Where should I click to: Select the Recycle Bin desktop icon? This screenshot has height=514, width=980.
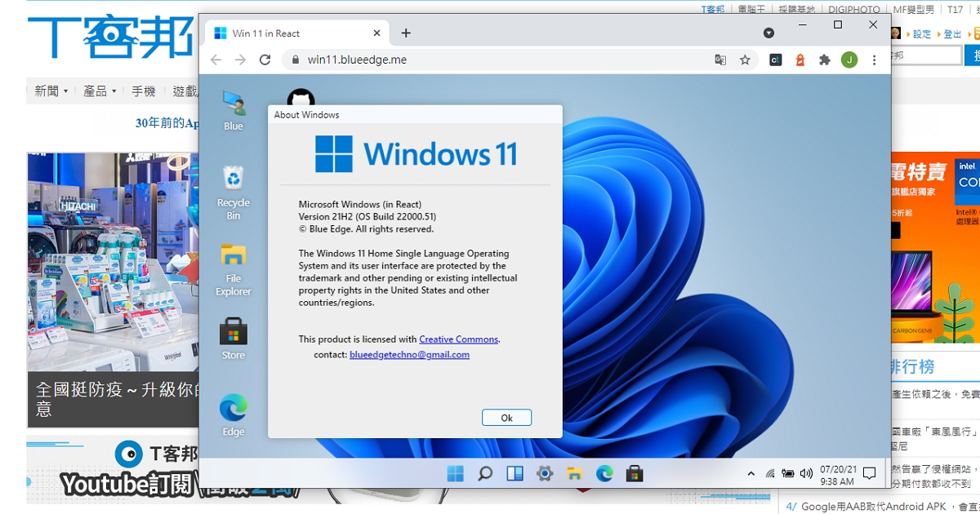coord(234,193)
